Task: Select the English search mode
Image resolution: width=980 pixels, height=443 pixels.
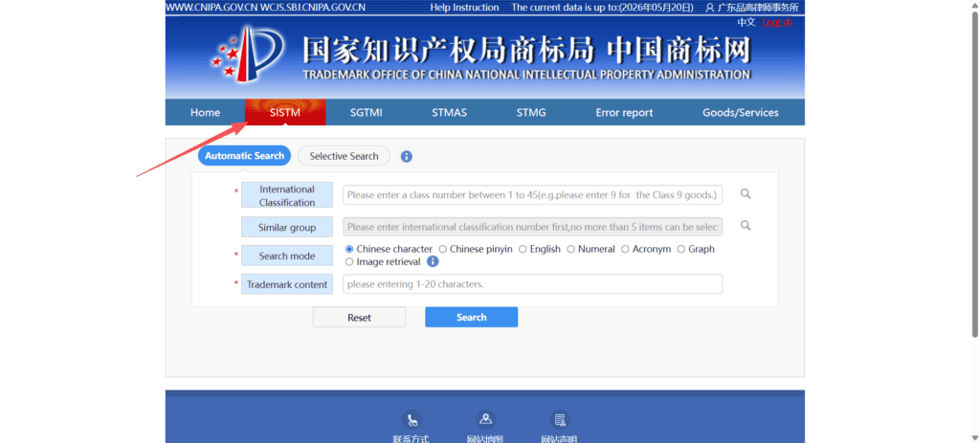Action: point(523,249)
